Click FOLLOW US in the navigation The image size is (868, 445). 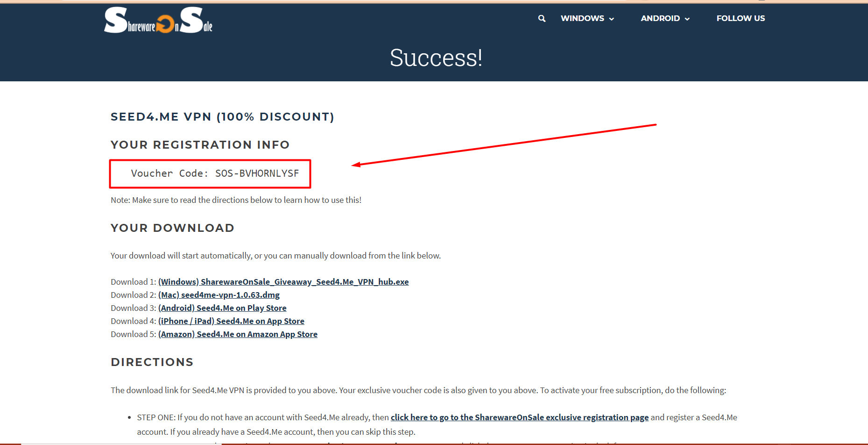pyautogui.click(x=741, y=18)
